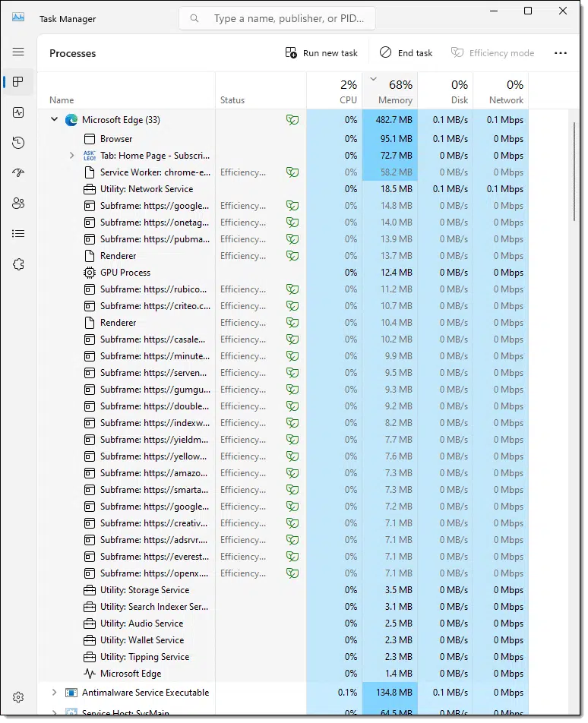588x723 pixels.
Task: Open the Details list icon
Action: [18, 234]
